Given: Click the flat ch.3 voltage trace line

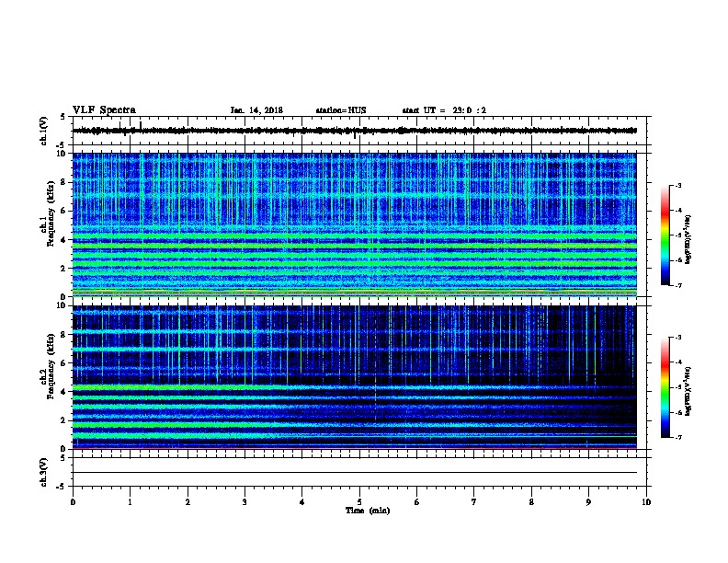Looking at the screenshot, I should tap(355, 473).
